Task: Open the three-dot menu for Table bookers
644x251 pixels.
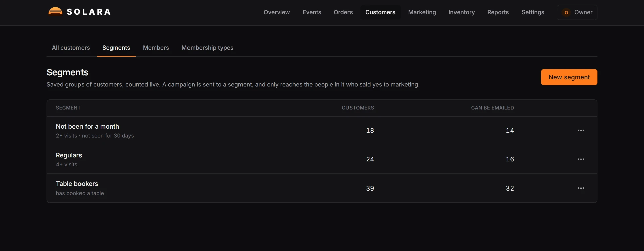Action: [581, 188]
